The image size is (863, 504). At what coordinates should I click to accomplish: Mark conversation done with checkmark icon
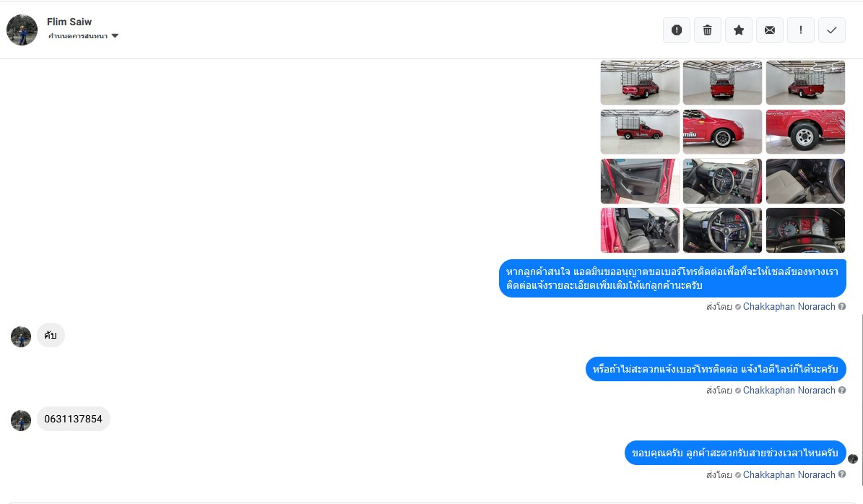pos(832,30)
